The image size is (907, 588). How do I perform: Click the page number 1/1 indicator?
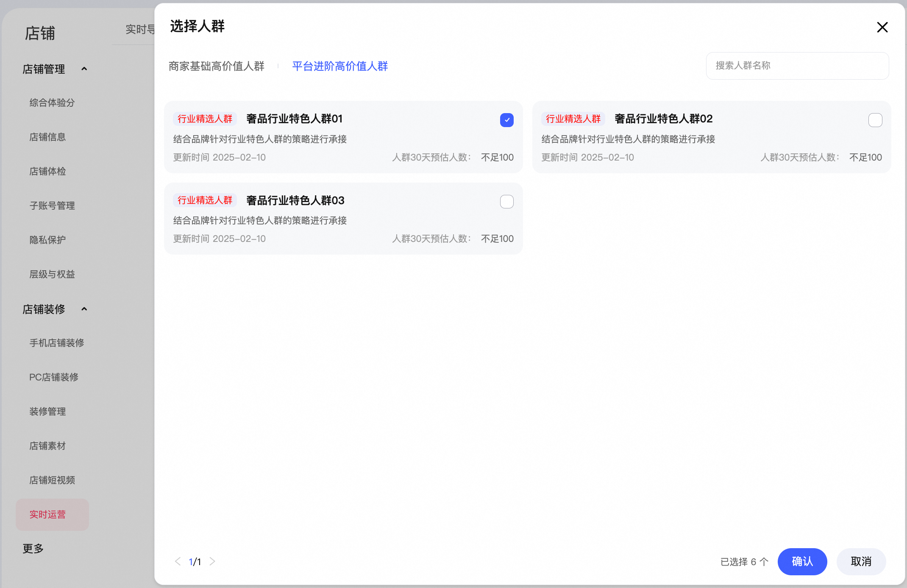(195, 561)
